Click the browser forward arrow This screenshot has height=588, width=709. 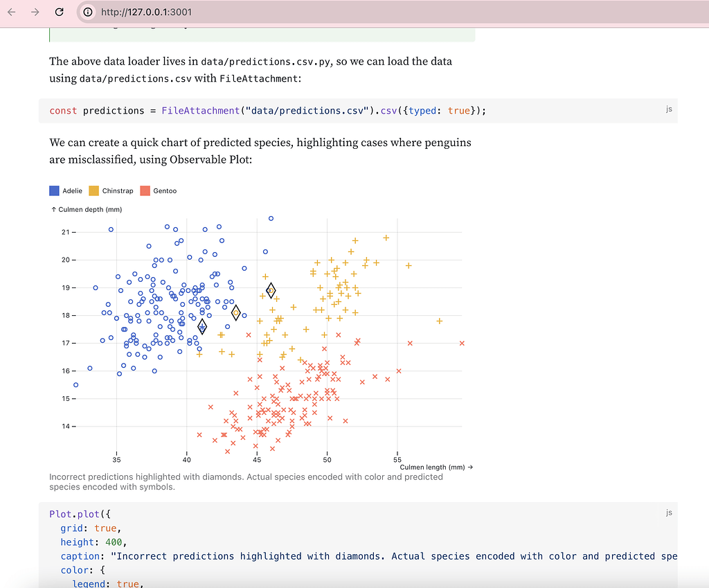click(x=35, y=12)
